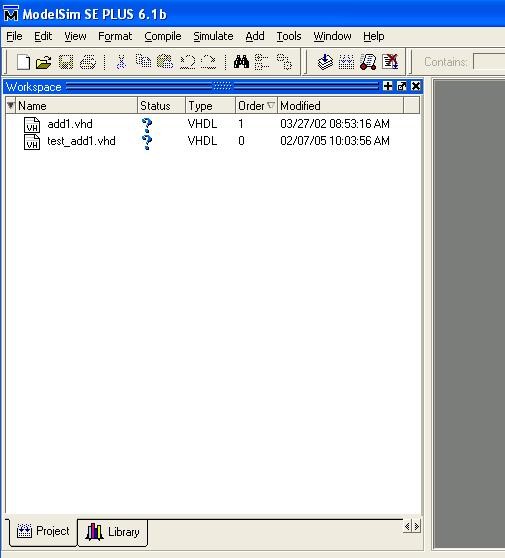Open the Format menu
505x558 pixels.
point(115,36)
